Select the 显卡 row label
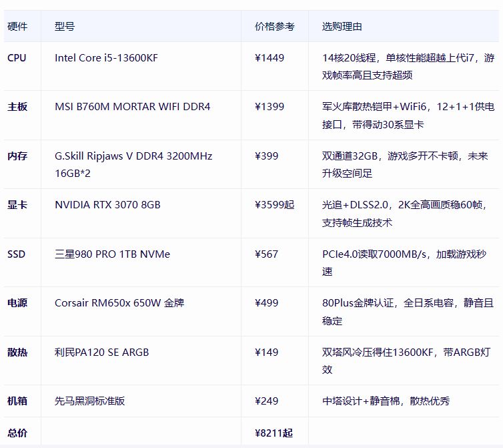503x448 pixels. coord(17,205)
